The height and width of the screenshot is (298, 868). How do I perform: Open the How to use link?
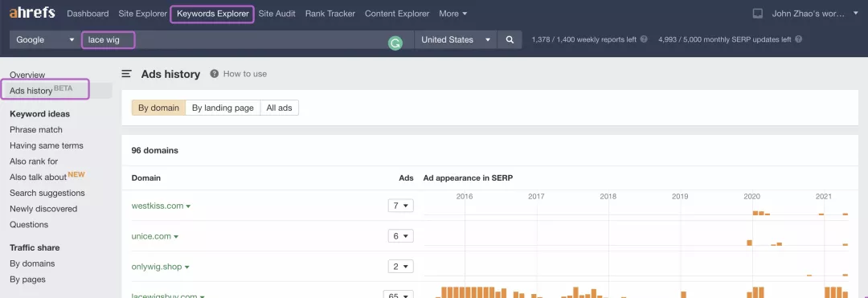pos(244,74)
